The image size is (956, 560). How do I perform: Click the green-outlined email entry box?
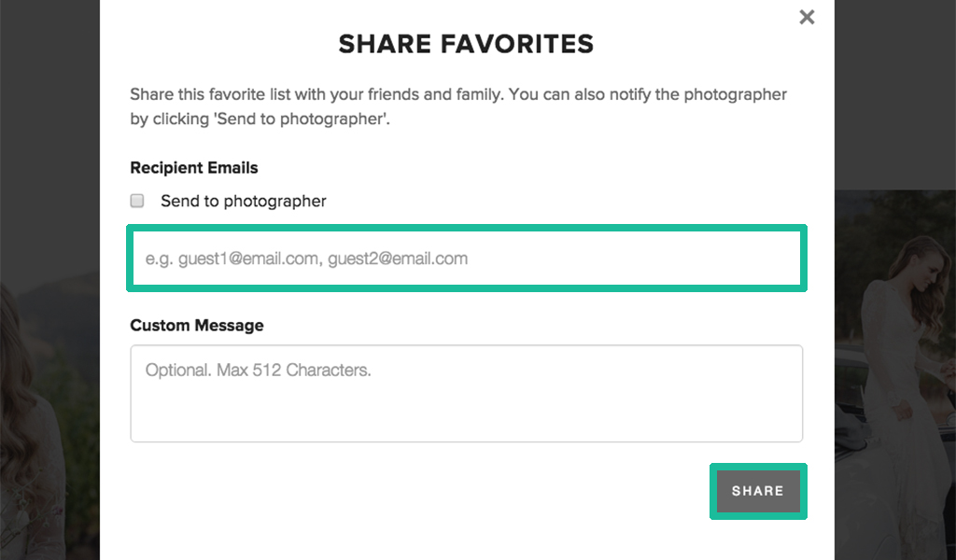pos(467,258)
